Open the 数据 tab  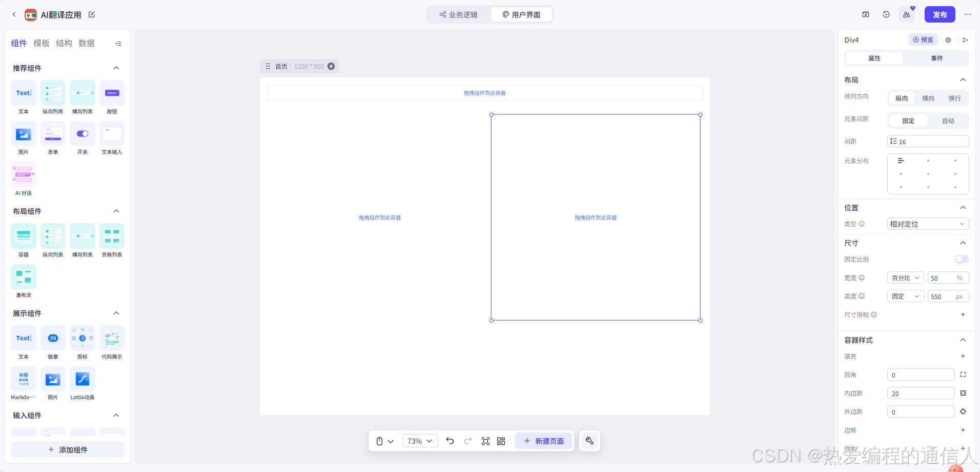pyautogui.click(x=87, y=43)
